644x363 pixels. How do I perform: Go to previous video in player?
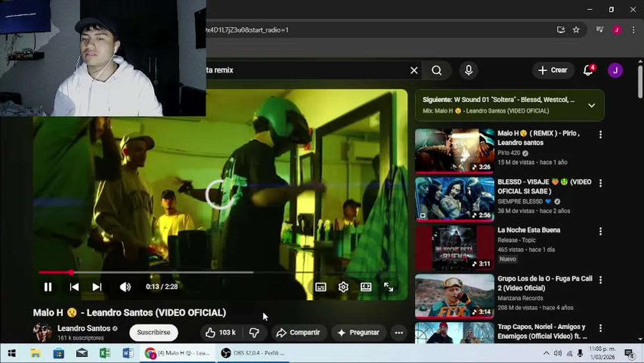click(74, 287)
